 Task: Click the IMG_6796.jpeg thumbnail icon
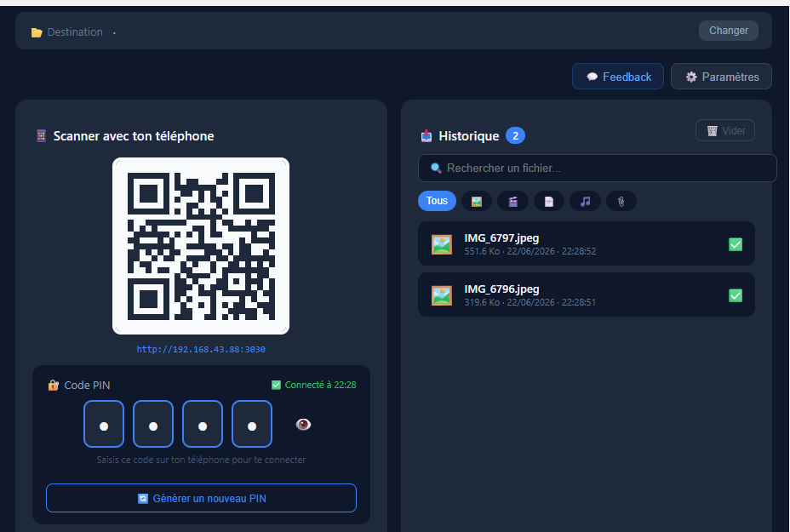point(442,295)
